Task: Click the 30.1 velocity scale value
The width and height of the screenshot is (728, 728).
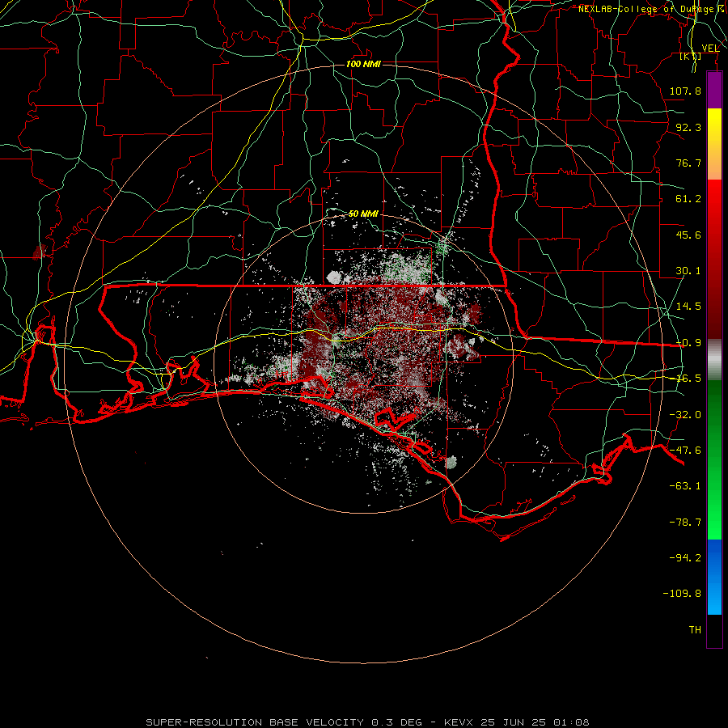Action: tap(688, 271)
